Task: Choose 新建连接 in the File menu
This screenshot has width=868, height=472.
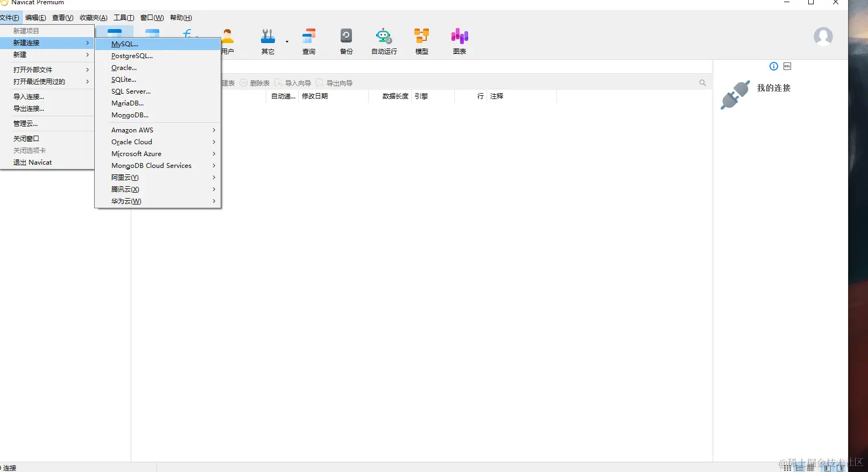Action: tap(47, 43)
